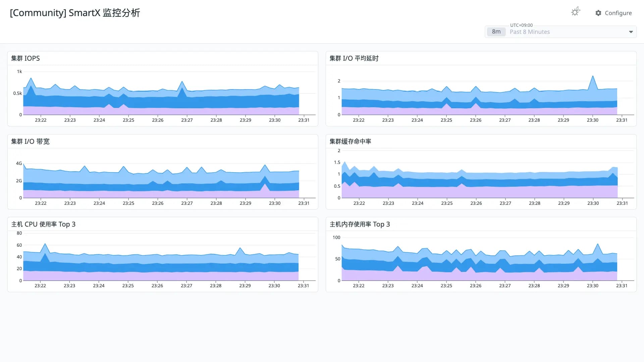The image size is (644, 362).
Task: Click the 23:25 tick on IOPS chart axis
Action: [x=128, y=120]
